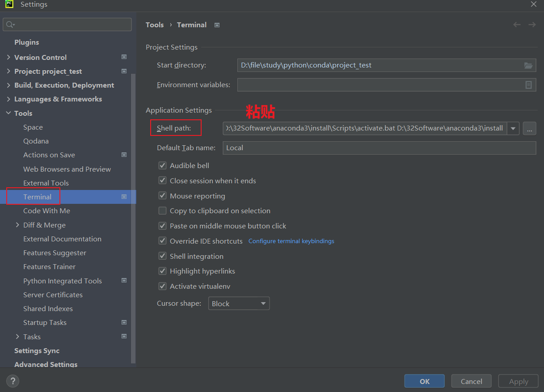Open Shared Indexes settings

coord(48,309)
